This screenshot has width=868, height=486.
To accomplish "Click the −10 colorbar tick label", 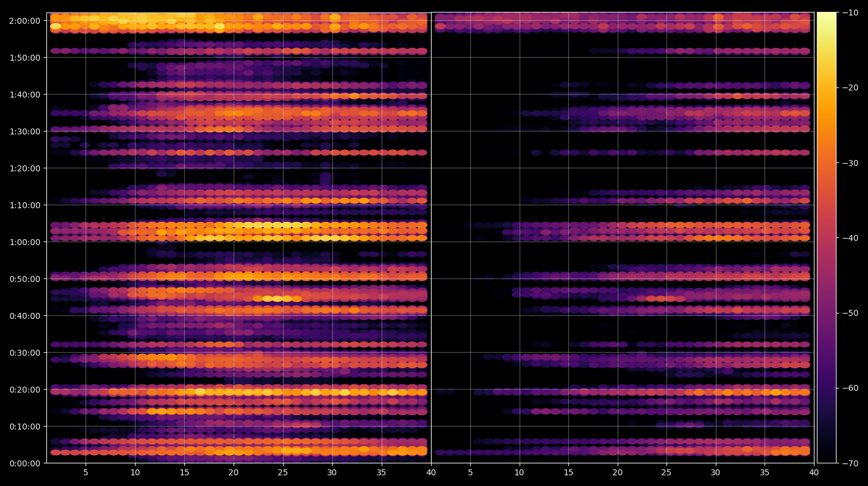I will (x=850, y=12).
